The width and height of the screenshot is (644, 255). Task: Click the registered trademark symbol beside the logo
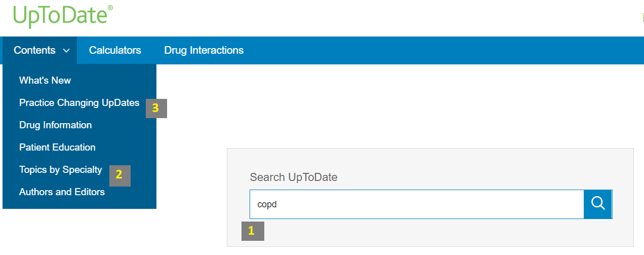click(110, 8)
